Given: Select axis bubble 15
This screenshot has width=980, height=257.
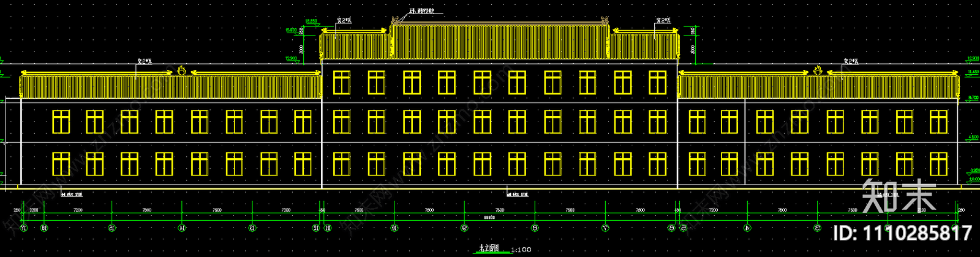Looking at the screenshot, I should pyautogui.click(x=111, y=228).
